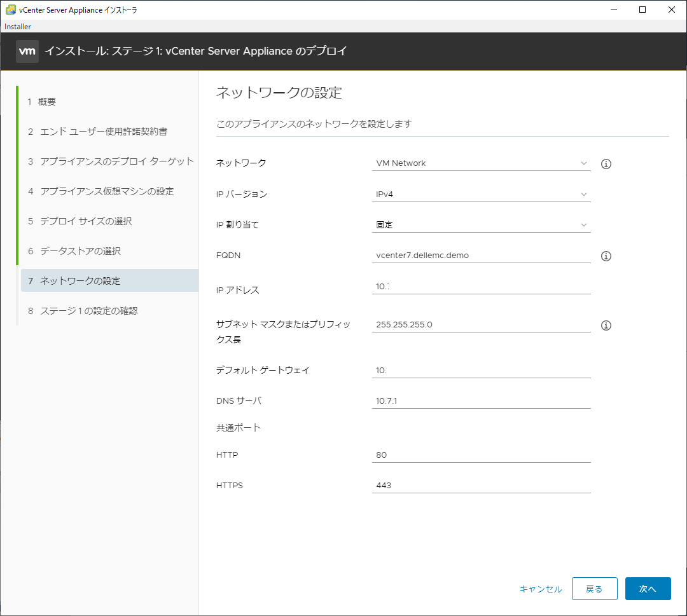Click the デフォルト ゲートウェイ input field

click(x=481, y=371)
